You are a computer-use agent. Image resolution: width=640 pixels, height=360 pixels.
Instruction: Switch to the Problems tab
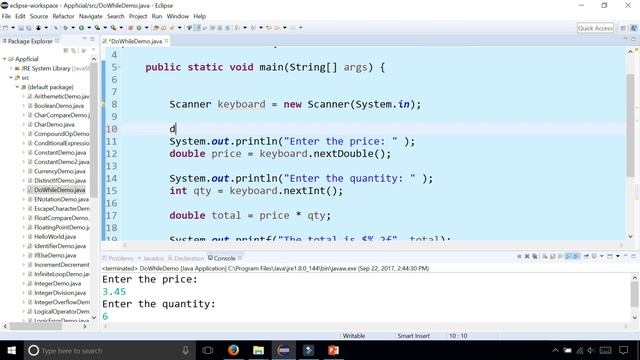118,258
